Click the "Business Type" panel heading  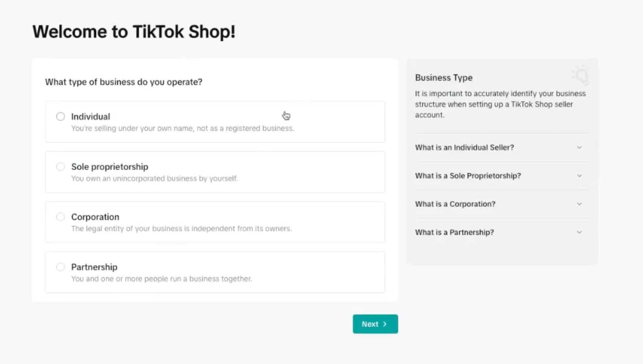click(444, 78)
